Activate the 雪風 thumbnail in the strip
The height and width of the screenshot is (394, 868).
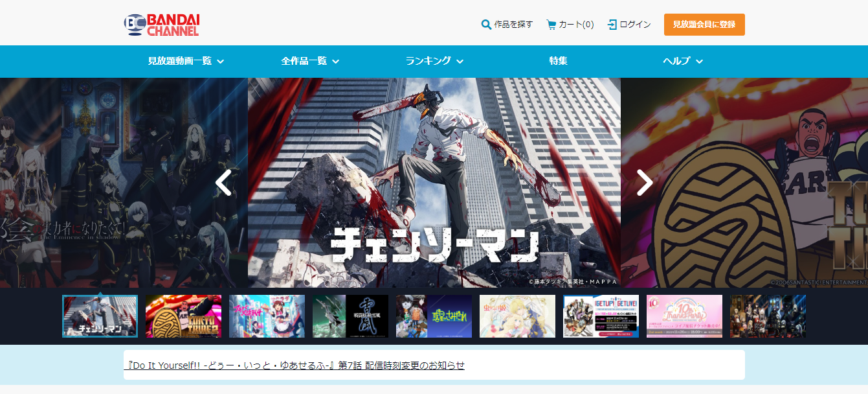pos(351,316)
